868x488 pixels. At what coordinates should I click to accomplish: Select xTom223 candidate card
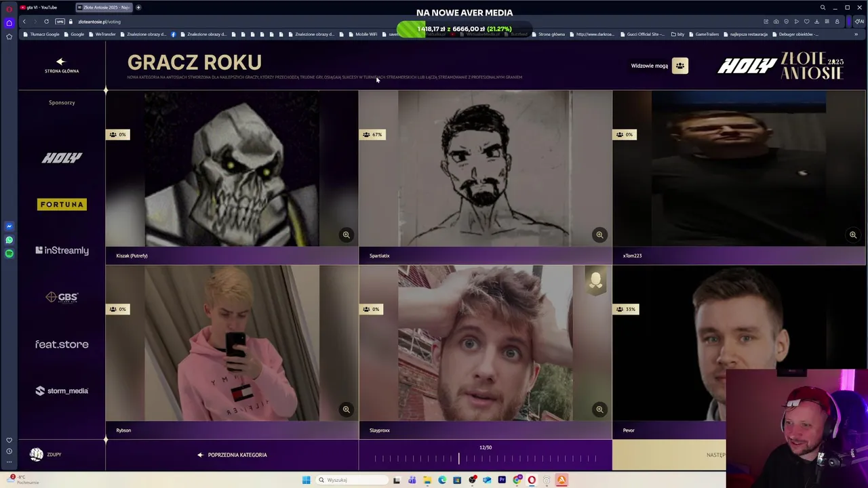click(739, 176)
